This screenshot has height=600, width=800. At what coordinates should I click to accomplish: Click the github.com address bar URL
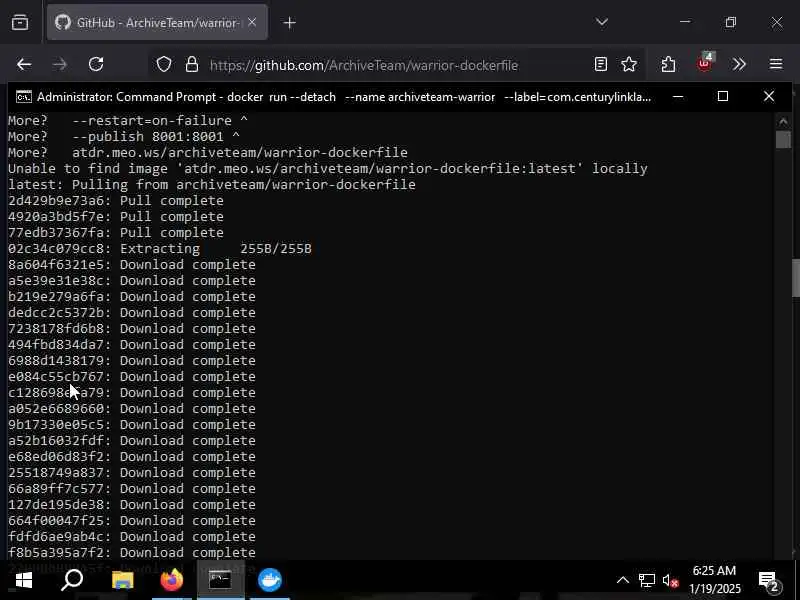[x=364, y=65]
